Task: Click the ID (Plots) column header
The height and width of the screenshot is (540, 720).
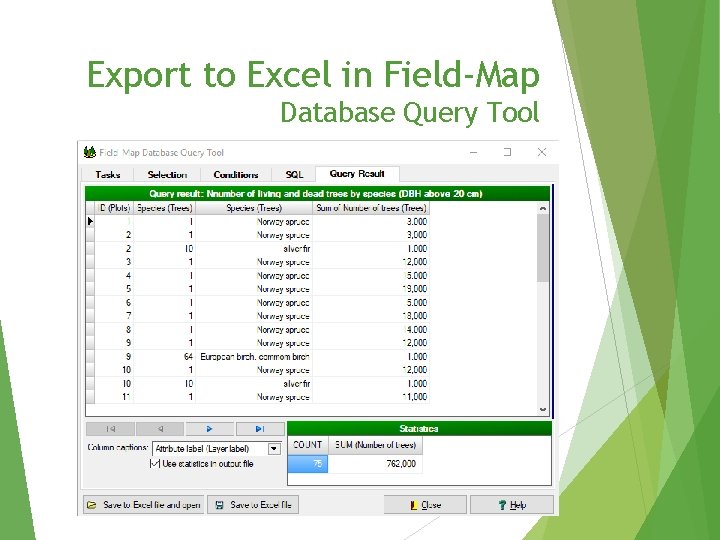Action: tap(114, 208)
